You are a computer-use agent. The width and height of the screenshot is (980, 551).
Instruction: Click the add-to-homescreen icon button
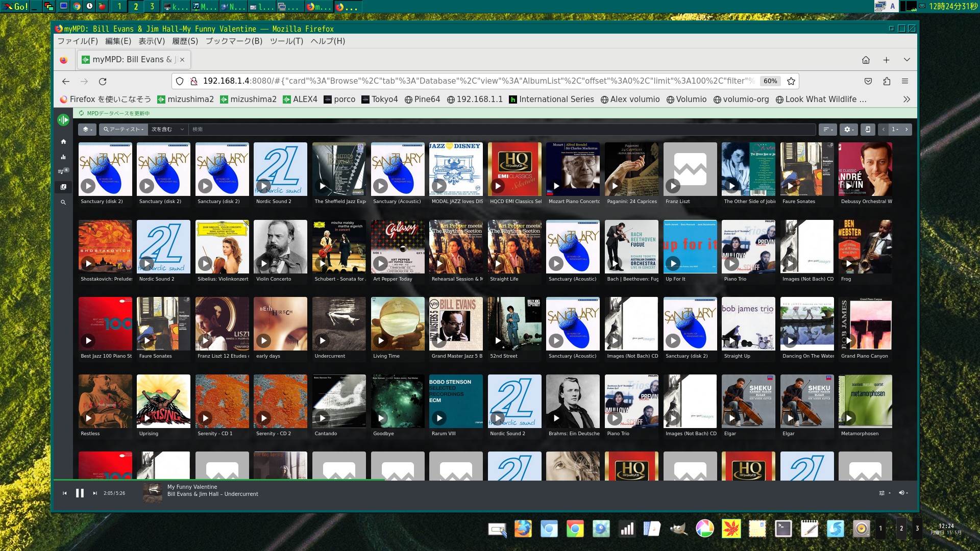(x=868, y=130)
